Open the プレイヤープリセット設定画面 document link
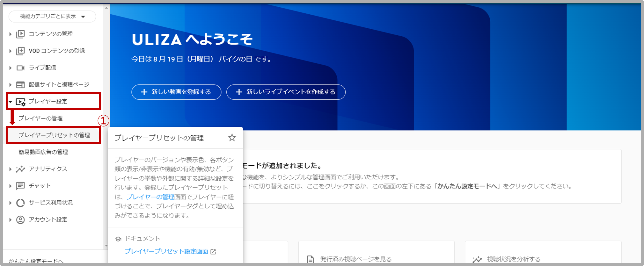The width and height of the screenshot is (644, 266). [x=166, y=251]
